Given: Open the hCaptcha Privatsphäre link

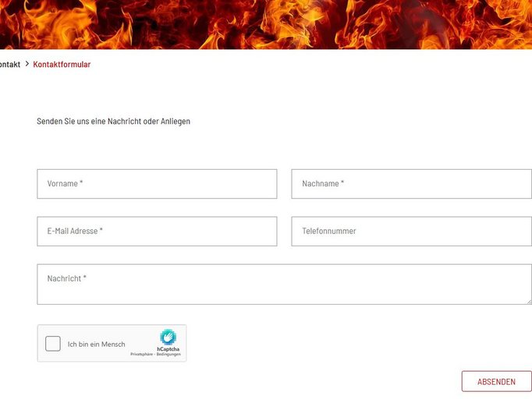Looking at the screenshot, I should [x=142, y=355].
